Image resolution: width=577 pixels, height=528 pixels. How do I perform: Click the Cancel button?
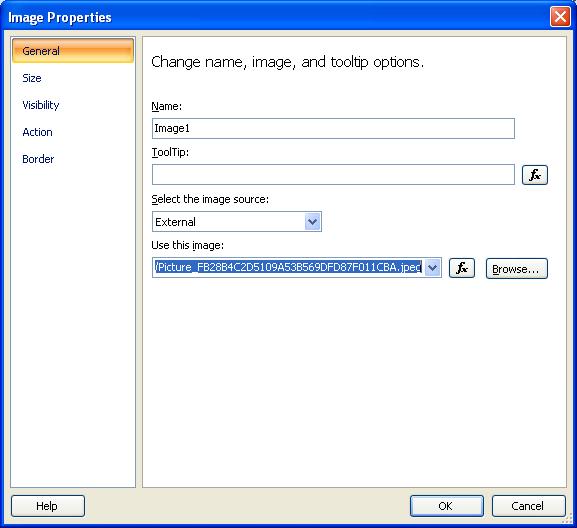click(528, 506)
